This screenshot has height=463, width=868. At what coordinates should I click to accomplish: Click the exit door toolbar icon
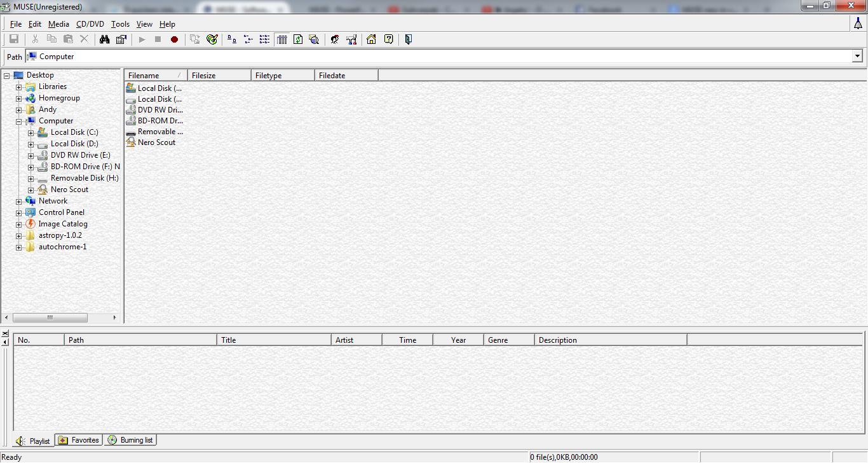408,39
